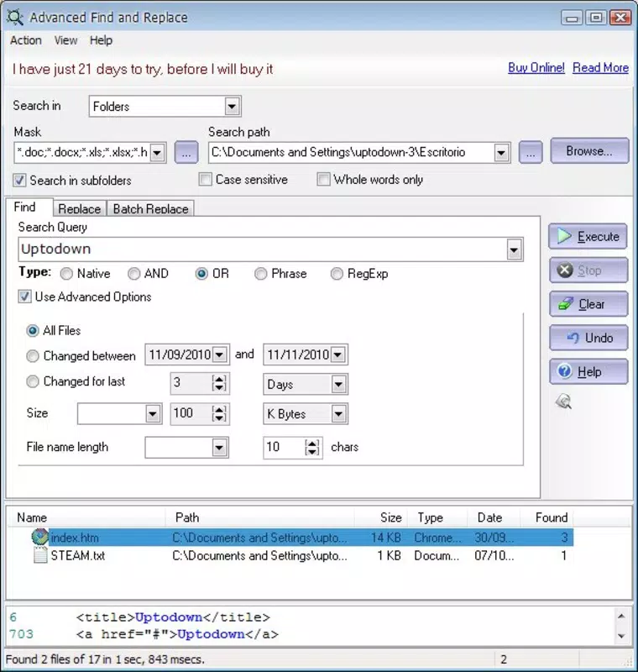
Task: Click the Stop button
Action: point(588,270)
